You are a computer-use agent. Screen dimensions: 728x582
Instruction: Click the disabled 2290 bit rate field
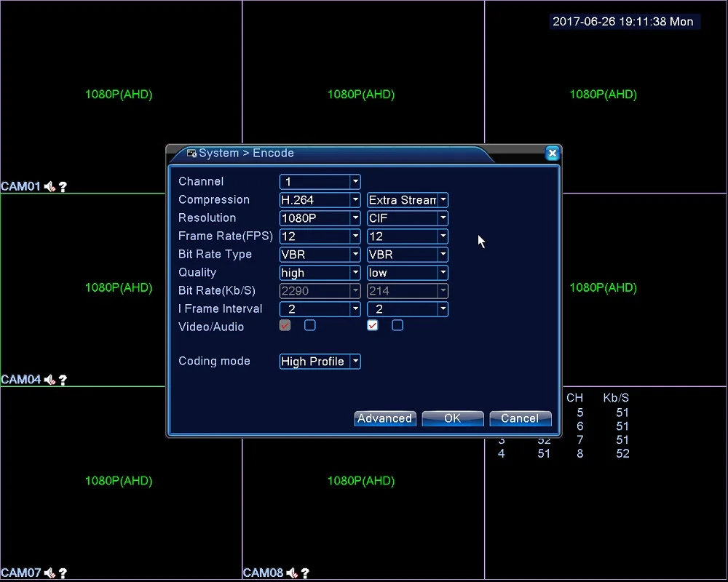(320, 291)
